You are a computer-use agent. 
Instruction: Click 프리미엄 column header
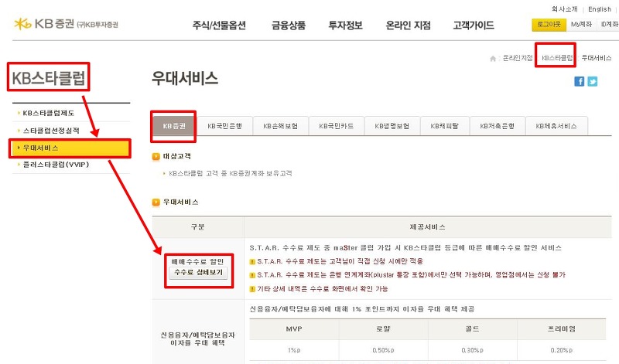[x=562, y=329]
